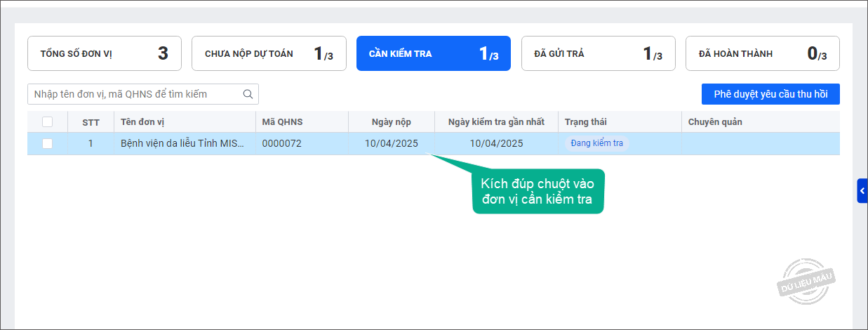The height and width of the screenshot is (330, 868).
Task: Click the Trạng thái column header
Action: tap(586, 122)
